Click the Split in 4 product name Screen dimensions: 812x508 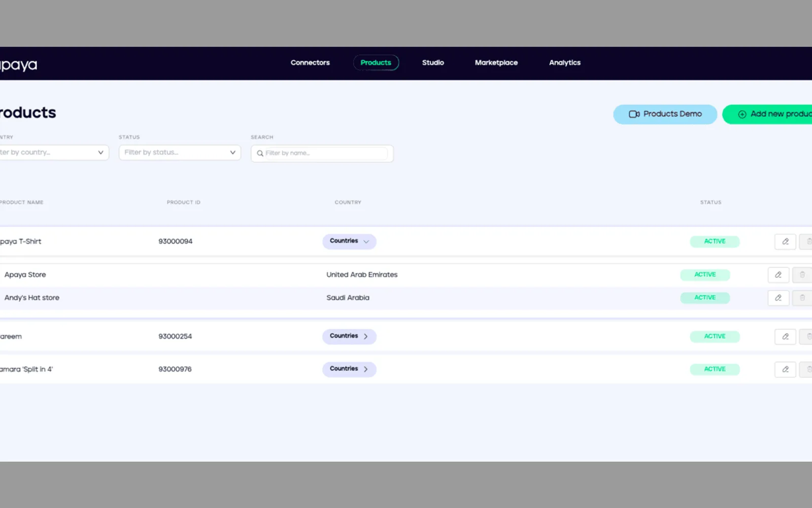pyautogui.click(x=26, y=369)
